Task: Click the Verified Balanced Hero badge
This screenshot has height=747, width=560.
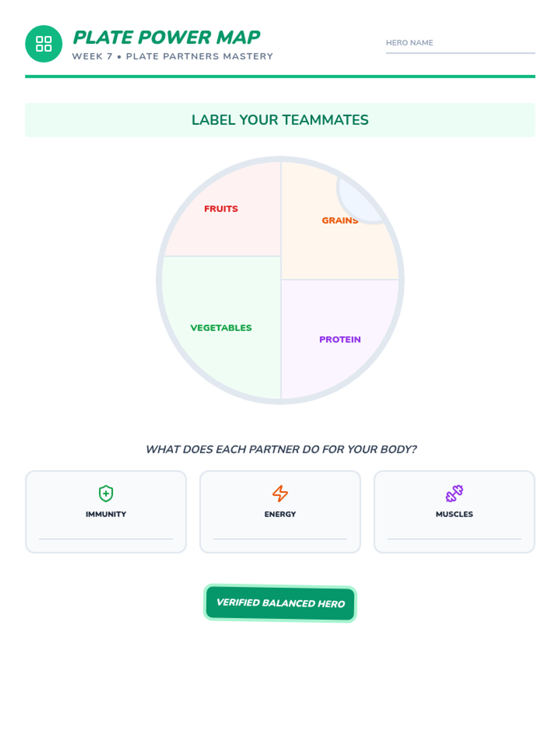Action: coord(280,603)
